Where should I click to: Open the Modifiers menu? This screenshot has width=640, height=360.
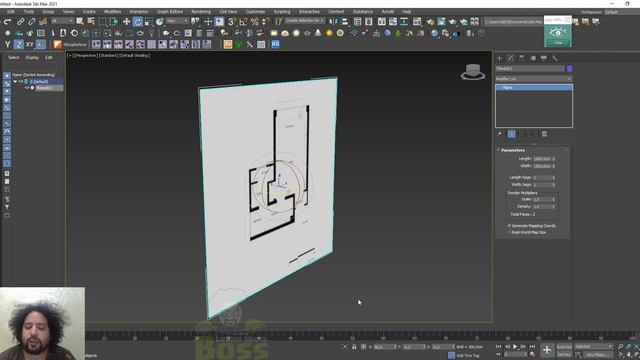pyautogui.click(x=112, y=12)
